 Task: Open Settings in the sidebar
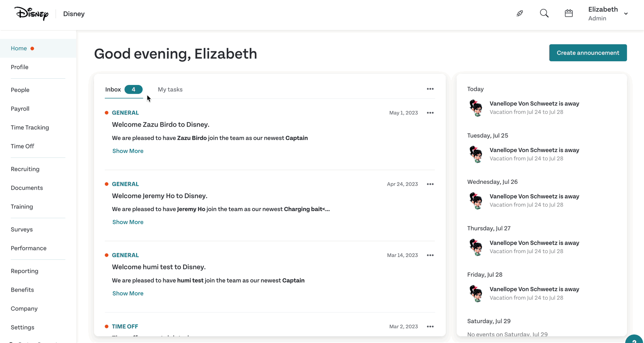click(x=22, y=327)
